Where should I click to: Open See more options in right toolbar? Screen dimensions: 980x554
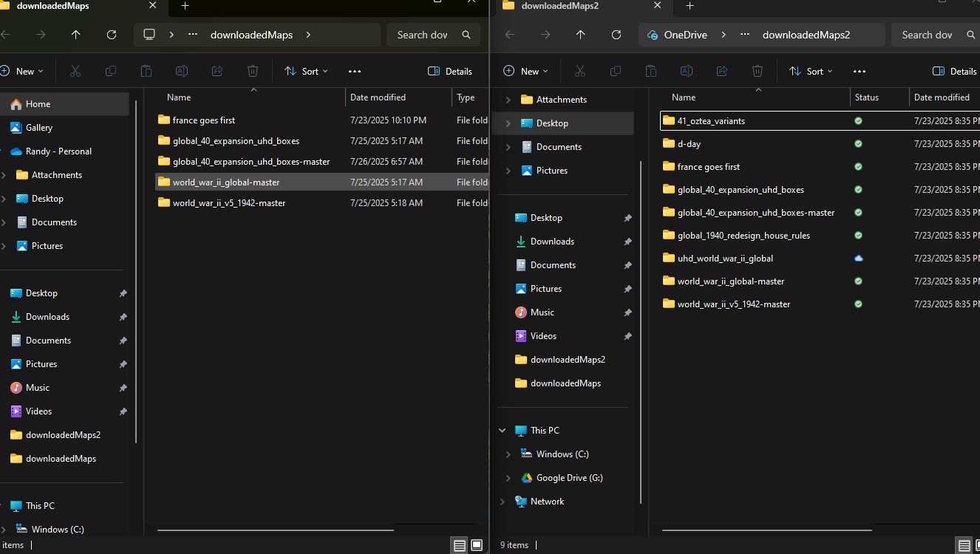(860, 72)
